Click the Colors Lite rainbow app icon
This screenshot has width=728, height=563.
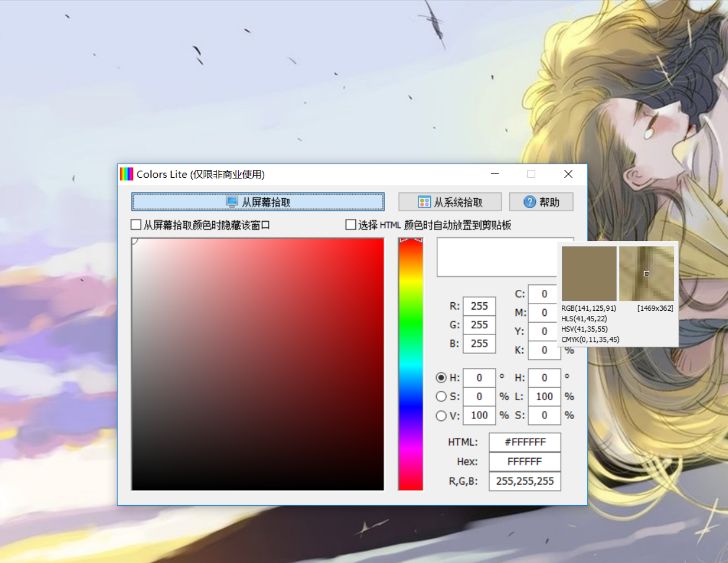coord(127,174)
